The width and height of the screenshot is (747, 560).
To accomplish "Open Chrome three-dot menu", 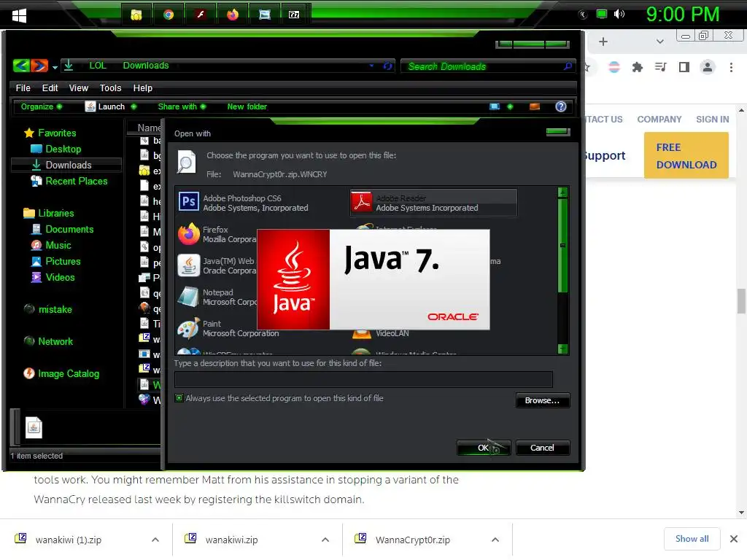I will 731,67.
